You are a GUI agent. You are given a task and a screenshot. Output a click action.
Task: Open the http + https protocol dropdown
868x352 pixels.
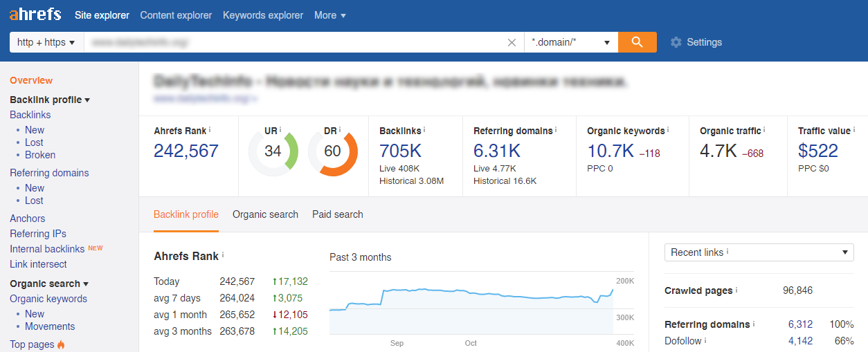pyautogui.click(x=46, y=42)
